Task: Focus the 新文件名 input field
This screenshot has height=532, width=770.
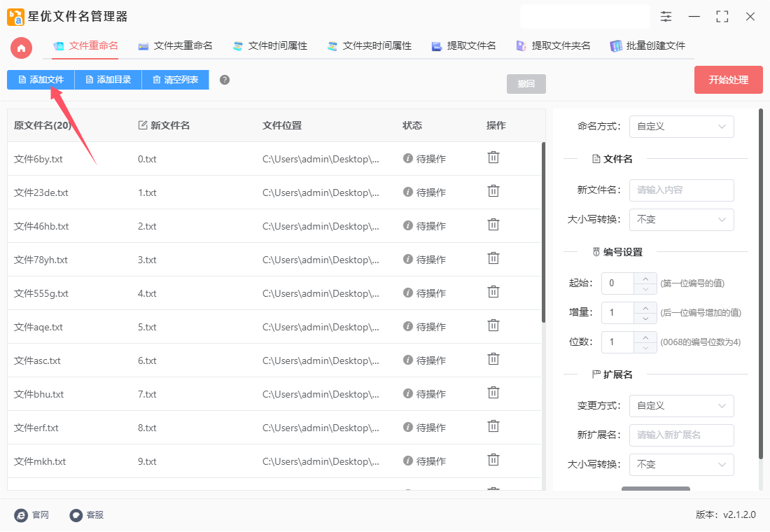Action: coord(682,190)
